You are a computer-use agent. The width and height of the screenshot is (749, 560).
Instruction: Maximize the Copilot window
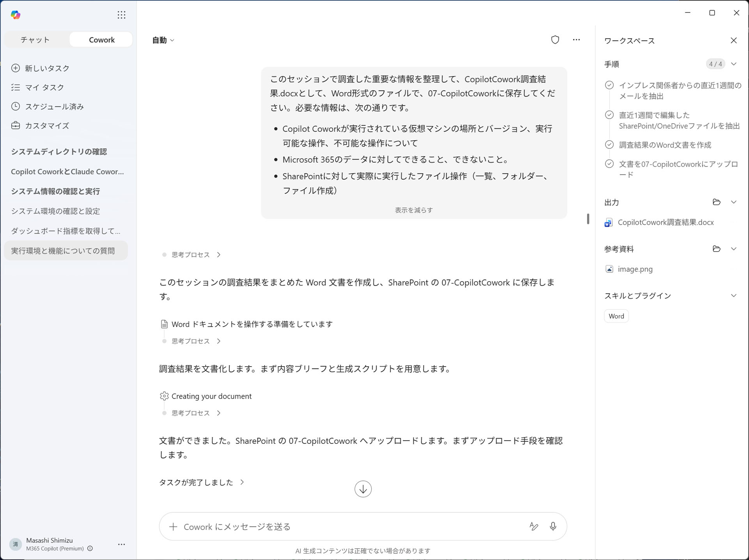712,13
